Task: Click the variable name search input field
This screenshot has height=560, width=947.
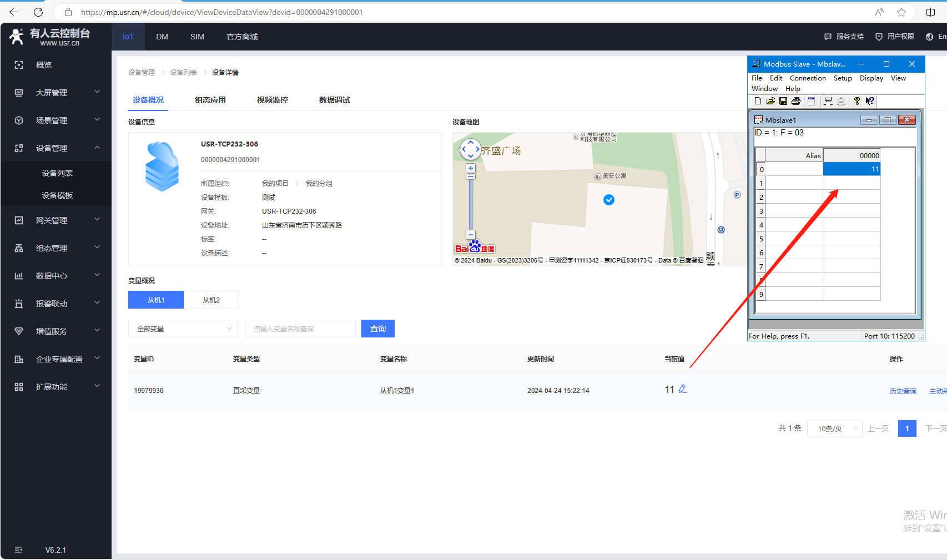Action: [x=300, y=329]
